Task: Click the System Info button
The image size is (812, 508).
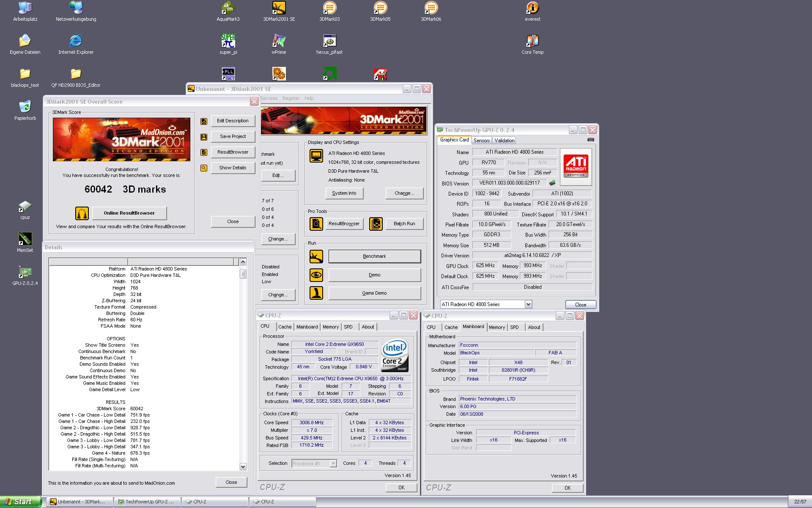Action: coord(344,193)
